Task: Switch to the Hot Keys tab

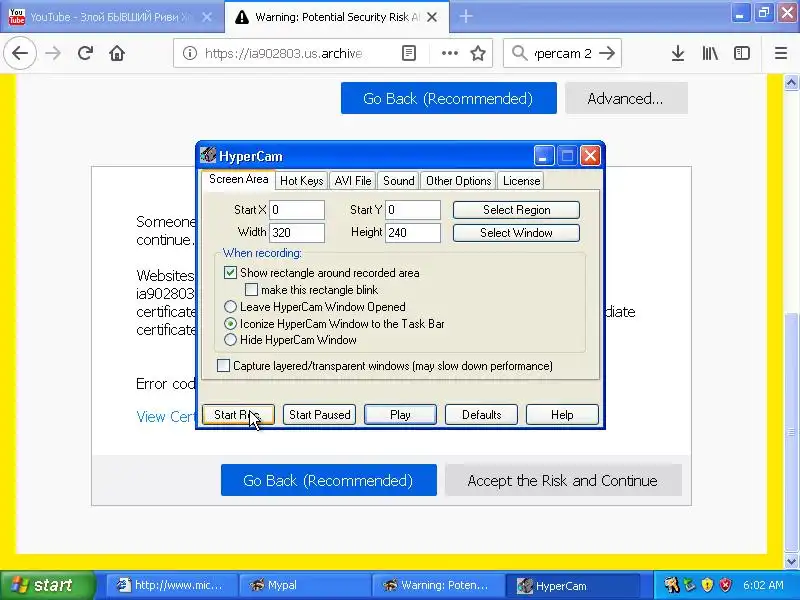Action: click(302, 181)
